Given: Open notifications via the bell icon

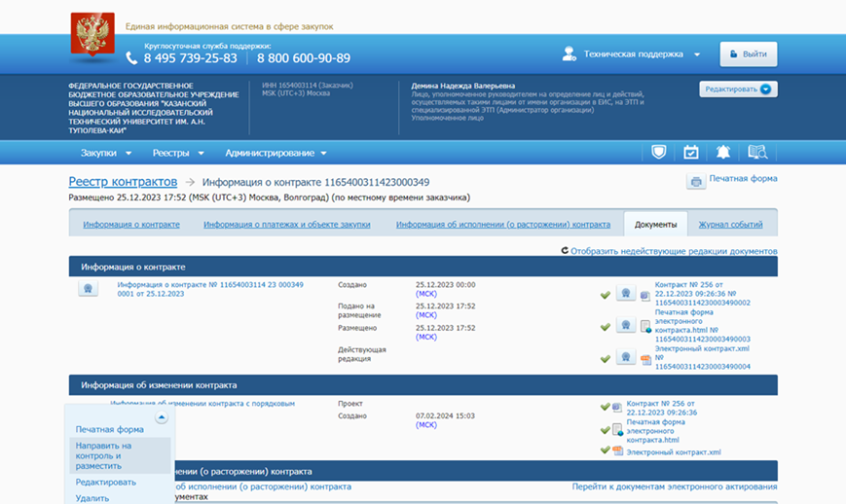Looking at the screenshot, I should click(x=723, y=152).
